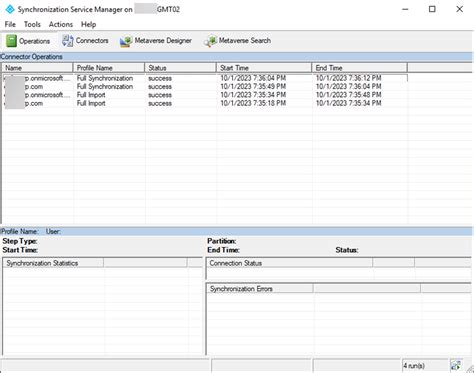
Task: Open the Metaverse Search icon
Action: [x=210, y=41]
